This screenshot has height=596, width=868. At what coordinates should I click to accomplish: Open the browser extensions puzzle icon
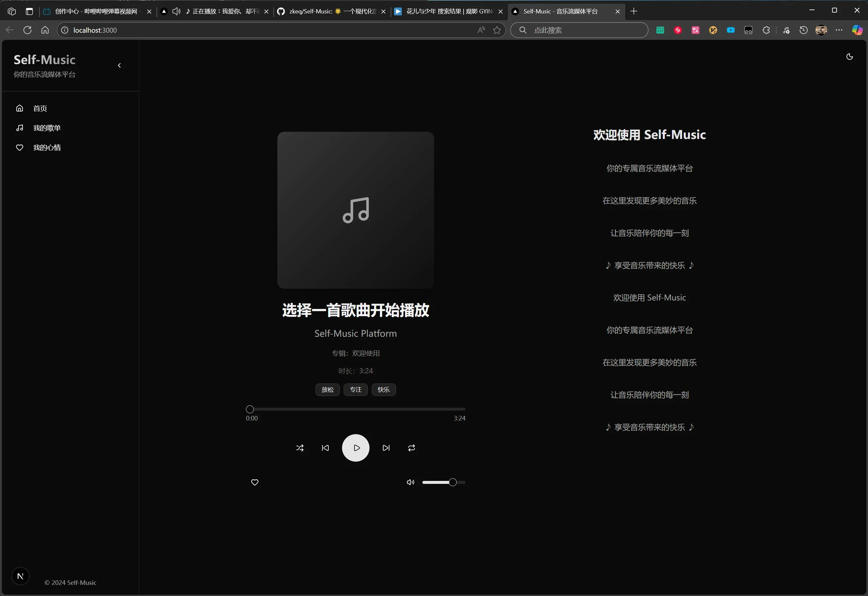click(x=766, y=30)
